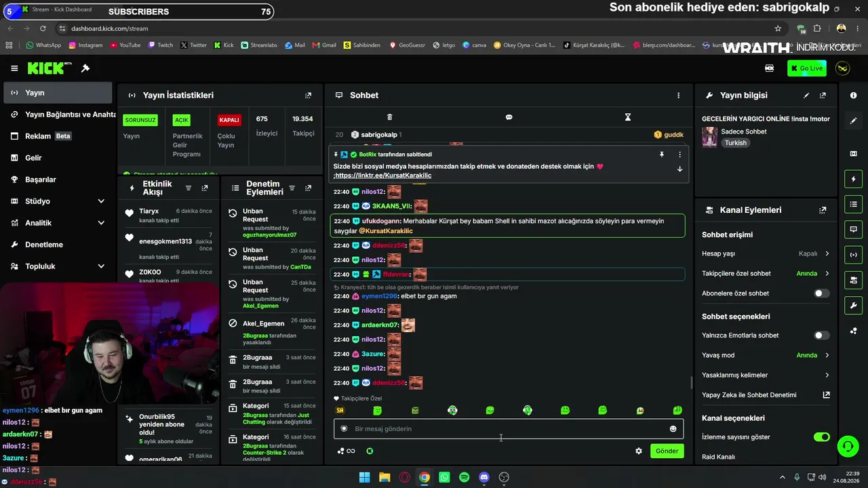The width and height of the screenshot is (868, 488).
Task: Bookmark this page with the star icon
Action: pyautogui.click(x=778, y=28)
